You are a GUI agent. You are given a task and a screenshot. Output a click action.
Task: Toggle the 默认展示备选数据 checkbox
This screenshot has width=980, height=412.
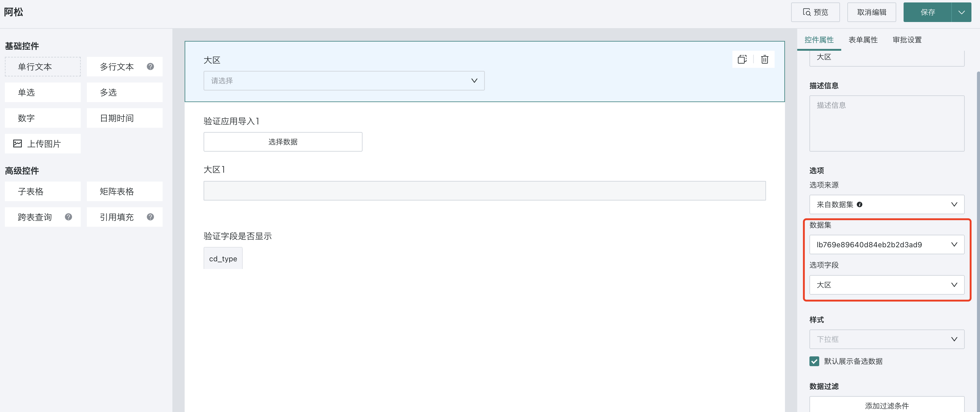click(814, 361)
